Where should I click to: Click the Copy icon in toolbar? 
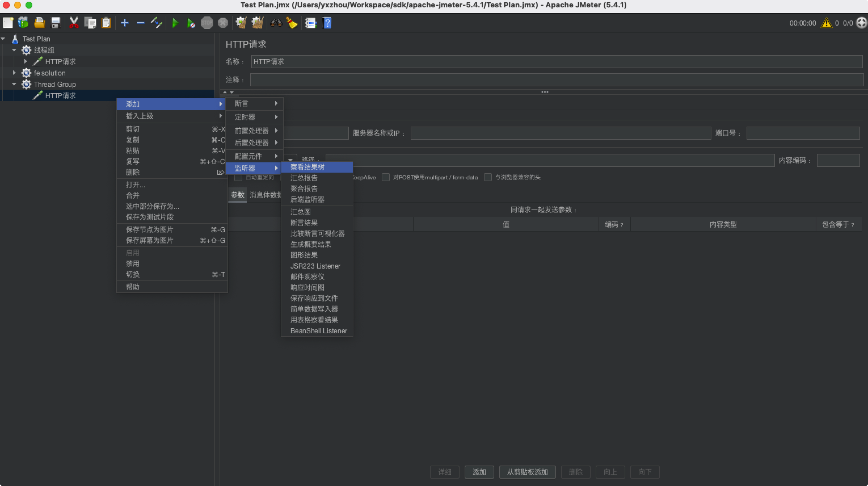click(90, 23)
